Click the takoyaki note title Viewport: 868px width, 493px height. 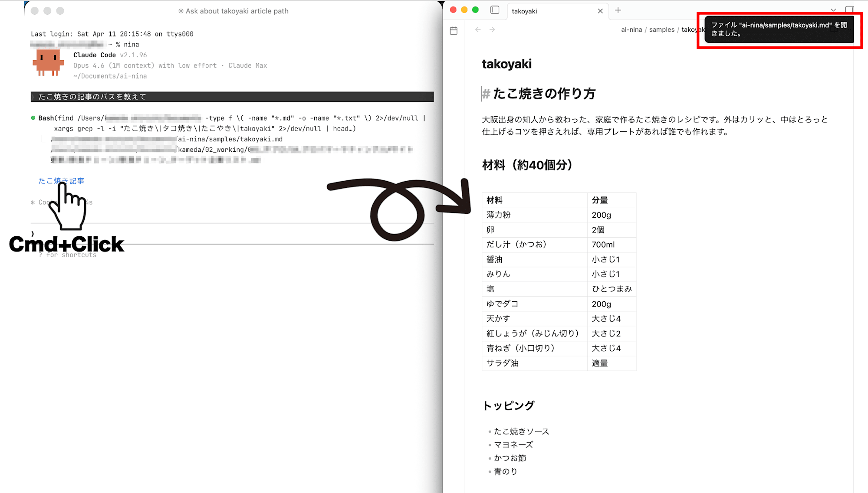point(506,64)
